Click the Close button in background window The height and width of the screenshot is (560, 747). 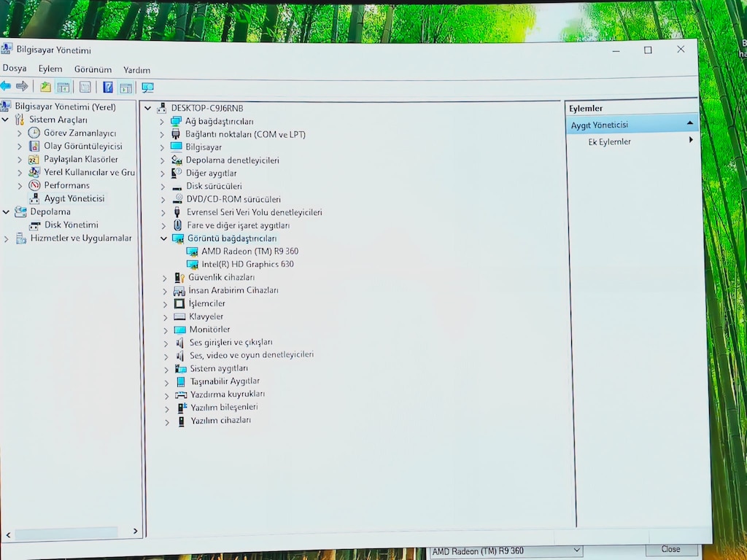point(671,550)
